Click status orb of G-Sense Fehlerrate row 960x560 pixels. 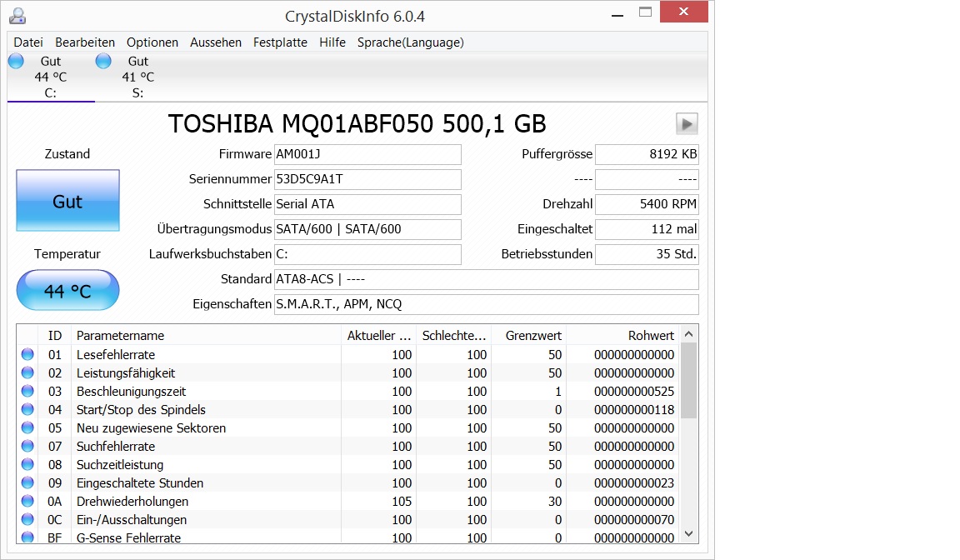27,537
